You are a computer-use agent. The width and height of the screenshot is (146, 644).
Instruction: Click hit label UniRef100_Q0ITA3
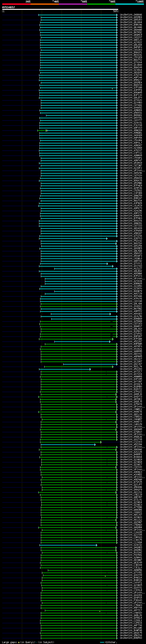131,266
